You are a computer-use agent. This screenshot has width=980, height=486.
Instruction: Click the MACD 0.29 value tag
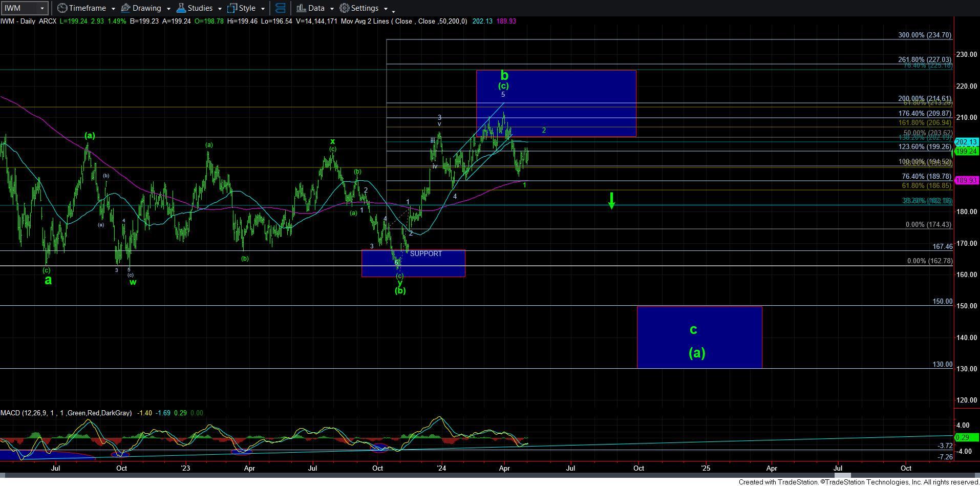pos(967,437)
